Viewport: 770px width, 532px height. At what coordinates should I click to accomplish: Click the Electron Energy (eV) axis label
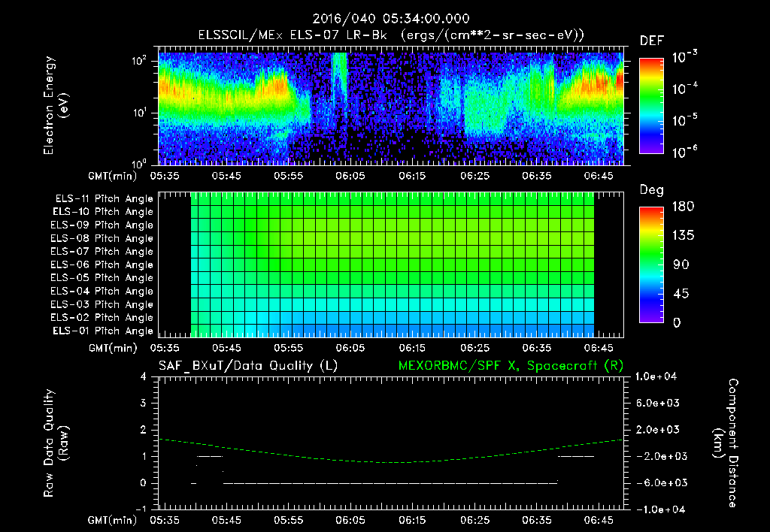(x=56, y=105)
